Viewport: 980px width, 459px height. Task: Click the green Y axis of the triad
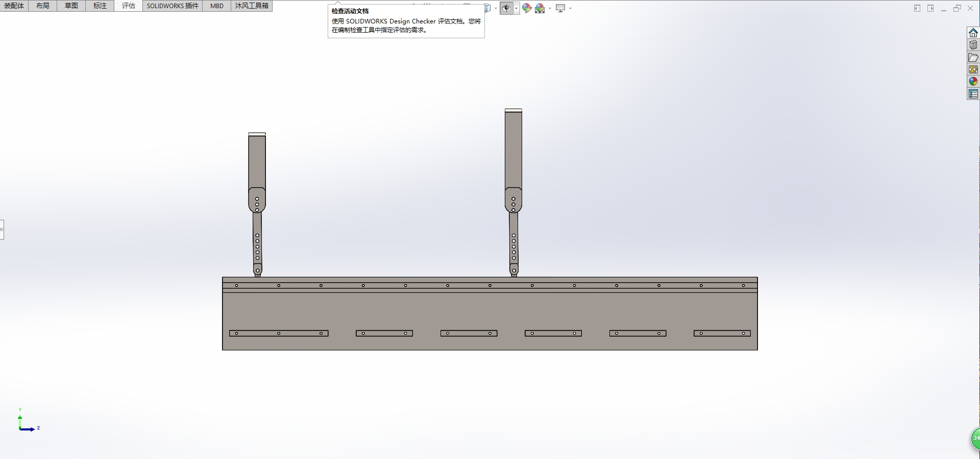coord(20,421)
